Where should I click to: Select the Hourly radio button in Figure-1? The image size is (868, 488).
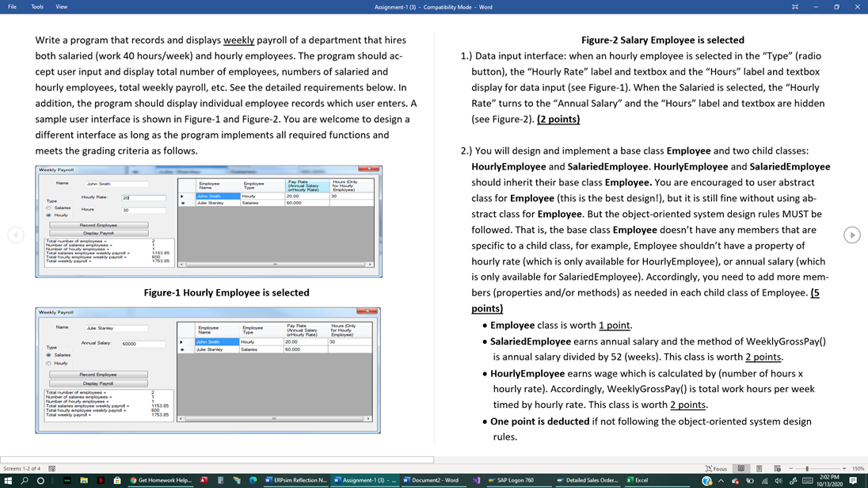[x=48, y=215]
